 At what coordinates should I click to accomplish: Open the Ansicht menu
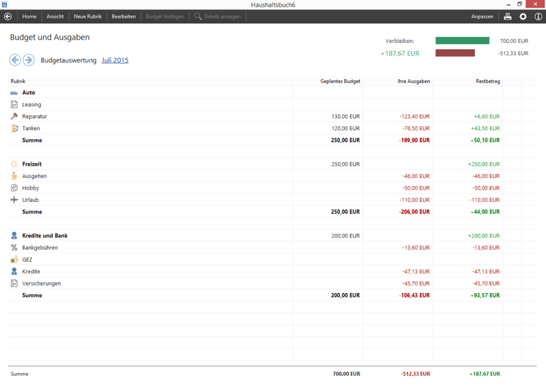(x=55, y=16)
